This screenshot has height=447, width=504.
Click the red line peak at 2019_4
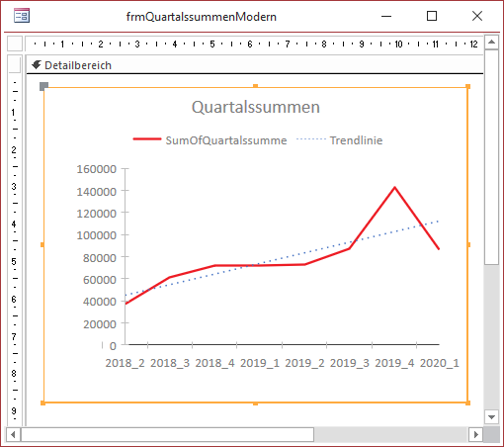[x=394, y=188]
